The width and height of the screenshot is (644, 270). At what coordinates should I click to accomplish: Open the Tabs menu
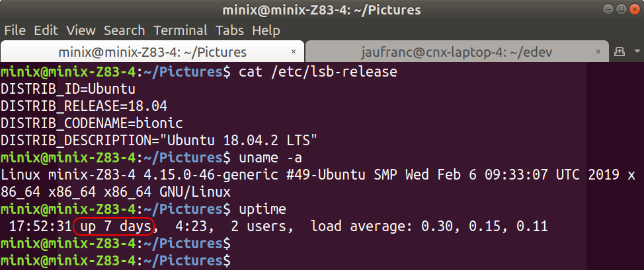coord(230,30)
